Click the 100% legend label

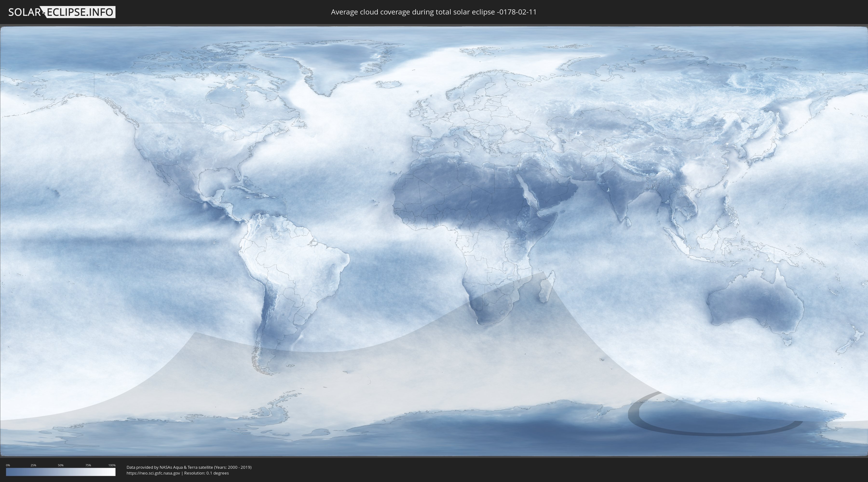[112, 465]
